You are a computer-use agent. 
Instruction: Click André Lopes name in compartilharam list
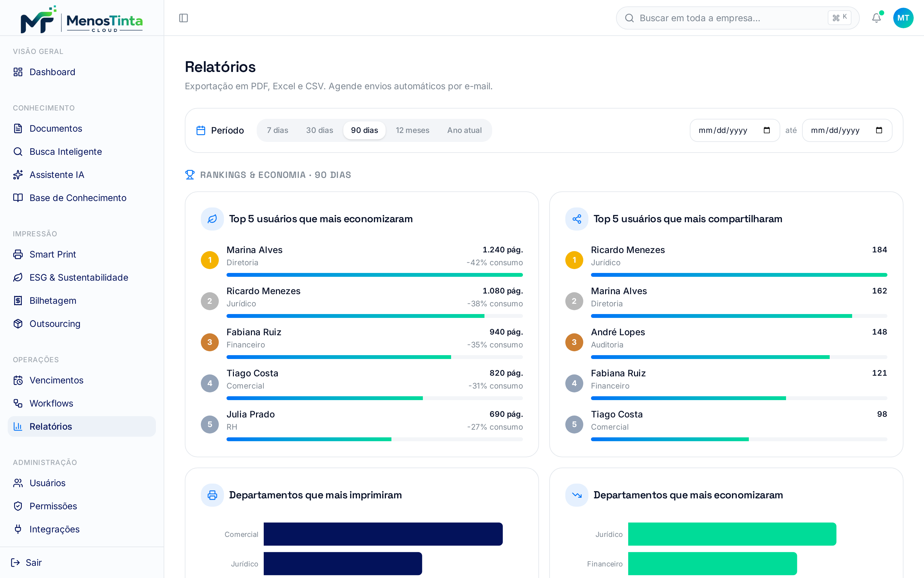click(618, 332)
